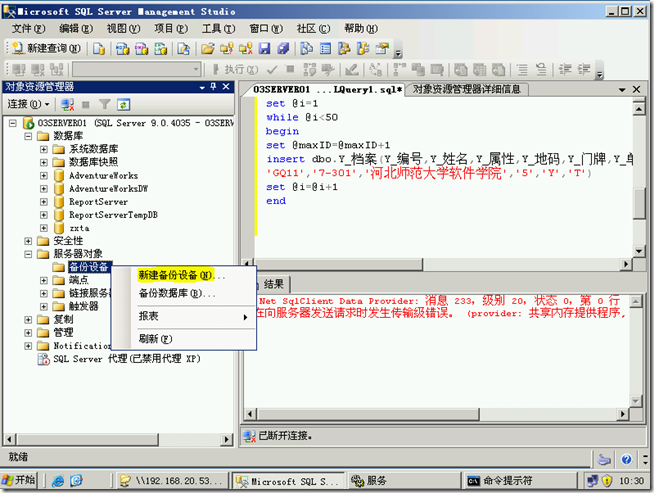Expand the AdventureWorks database node
The height and width of the screenshot is (493, 654).
pyautogui.click(x=43, y=176)
